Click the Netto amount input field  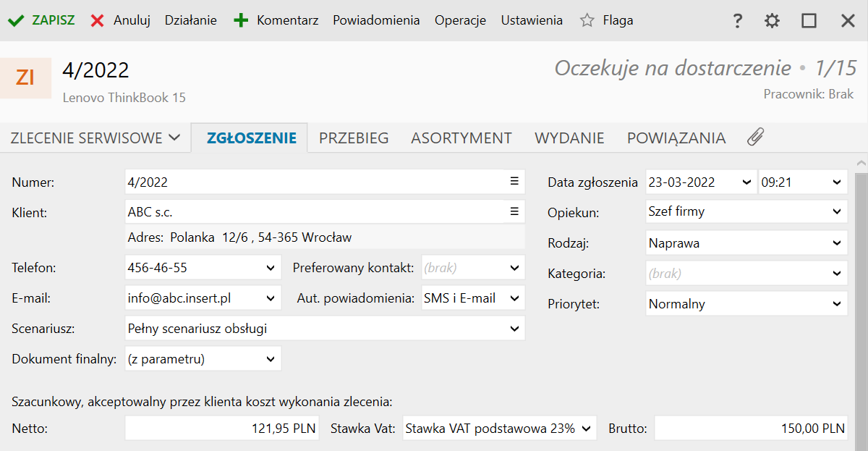(222, 428)
